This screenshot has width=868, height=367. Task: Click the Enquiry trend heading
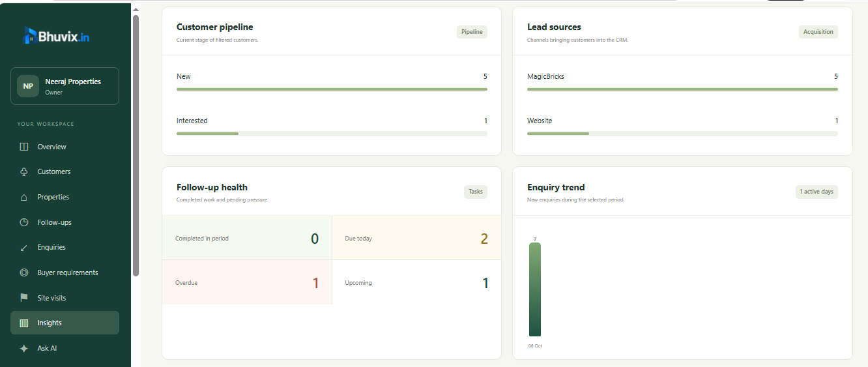pos(556,187)
